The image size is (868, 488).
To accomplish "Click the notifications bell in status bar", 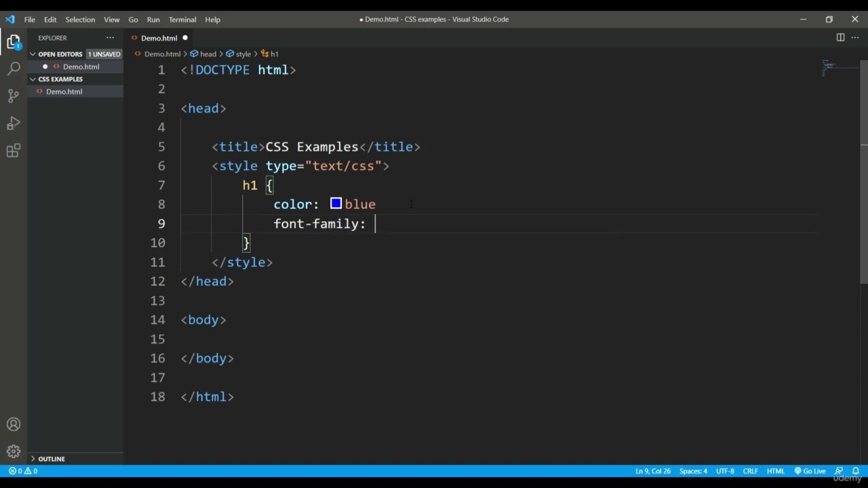I will click(x=856, y=471).
